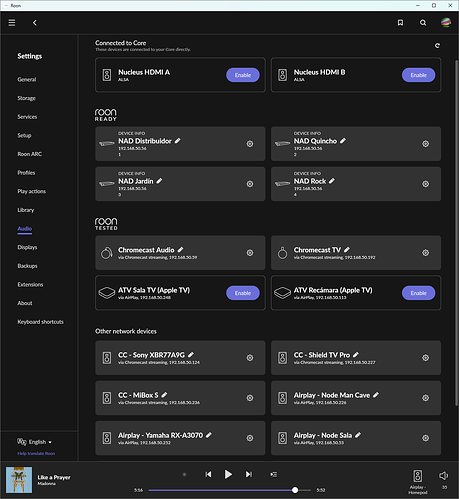Open the user profile avatar
Image resolution: width=459 pixels, height=499 pixels.
[446, 22]
